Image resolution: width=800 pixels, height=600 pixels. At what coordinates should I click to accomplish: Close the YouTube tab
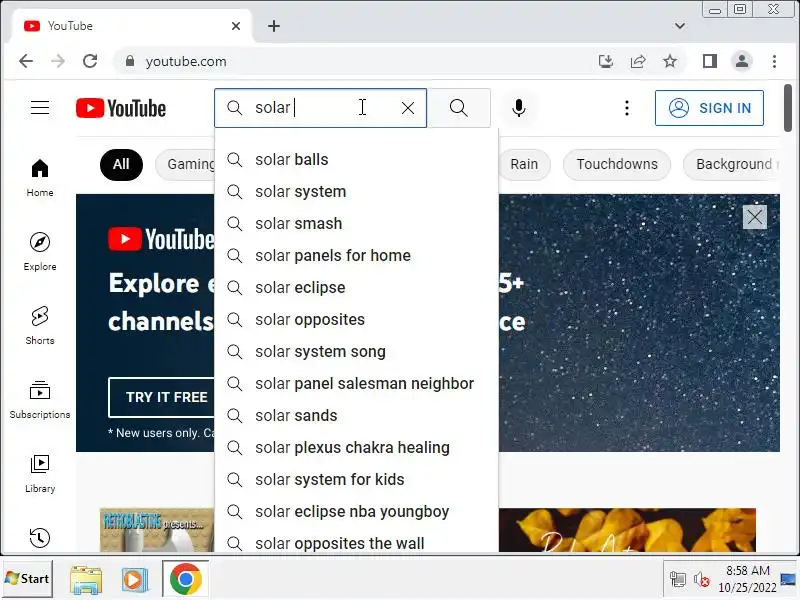[x=236, y=26]
